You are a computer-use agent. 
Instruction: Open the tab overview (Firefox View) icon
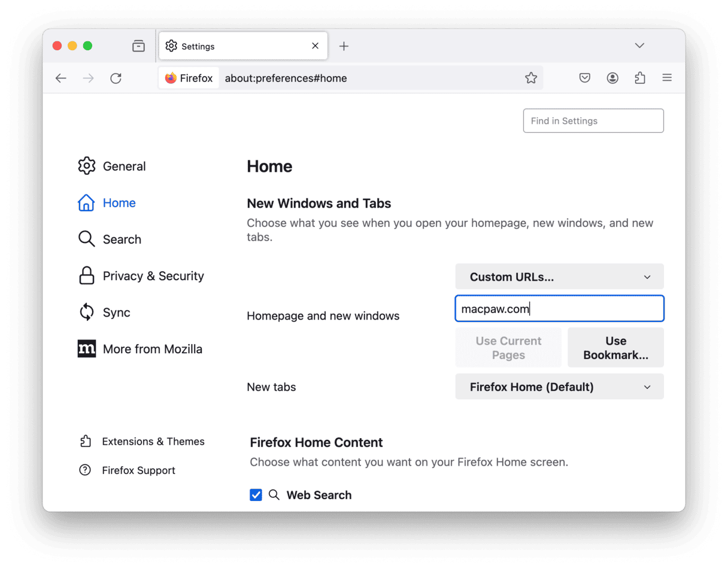[138, 46]
